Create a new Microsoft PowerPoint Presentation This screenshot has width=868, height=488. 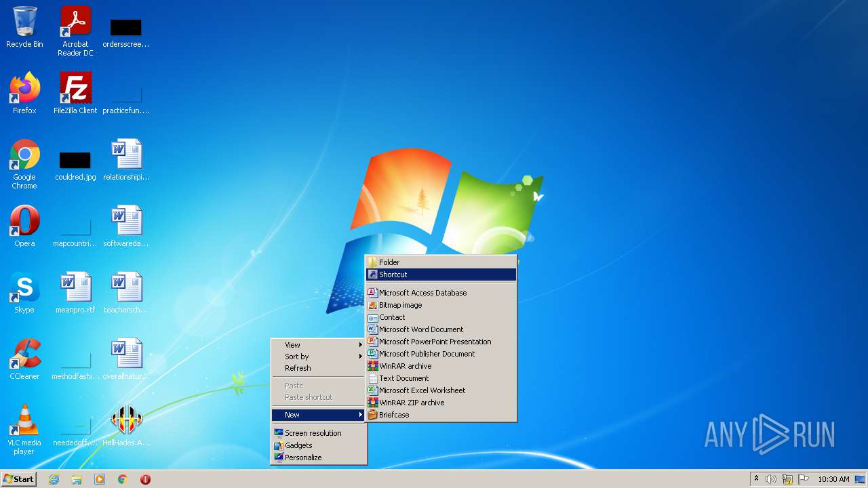point(441,342)
